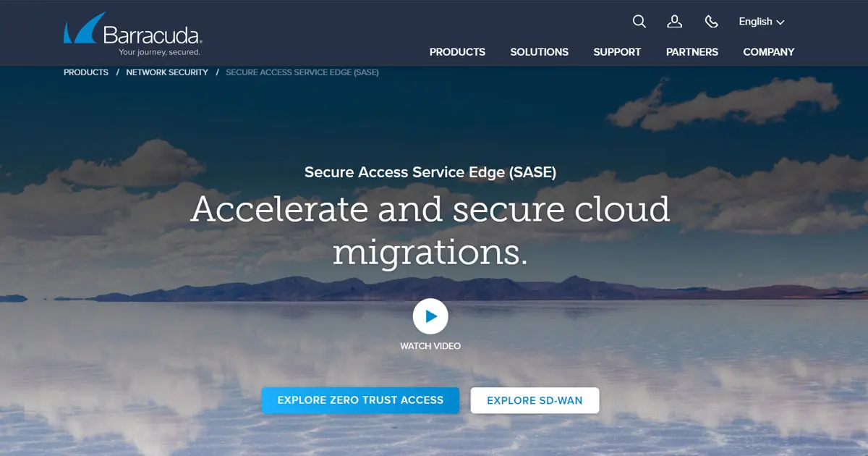
Task: Play the Watch Video button
Action: pyautogui.click(x=430, y=316)
